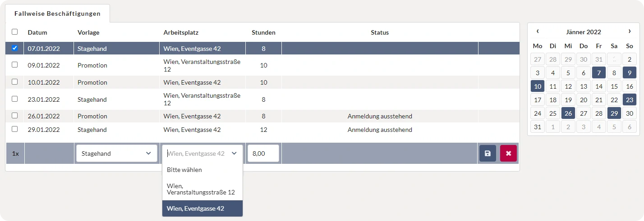This screenshot has width=644, height=221.
Task: Choose 'Wien, Veranstaltungsstraße 12' from dropdown list
Action: pos(201,189)
